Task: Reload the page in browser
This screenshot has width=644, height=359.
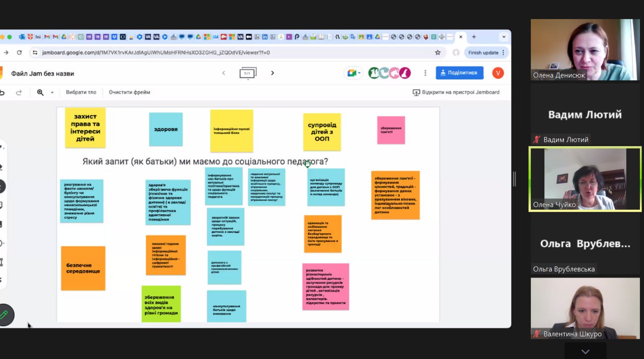Action: coord(19,52)
